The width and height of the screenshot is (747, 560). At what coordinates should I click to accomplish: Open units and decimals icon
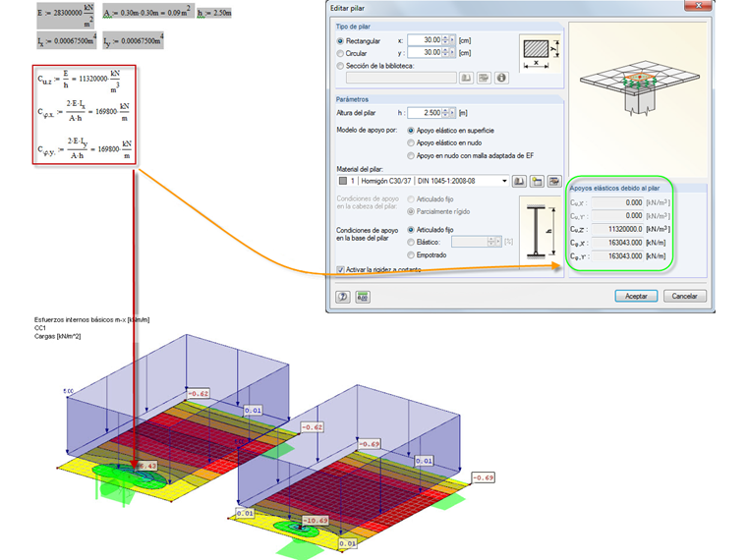pos(363,297)
